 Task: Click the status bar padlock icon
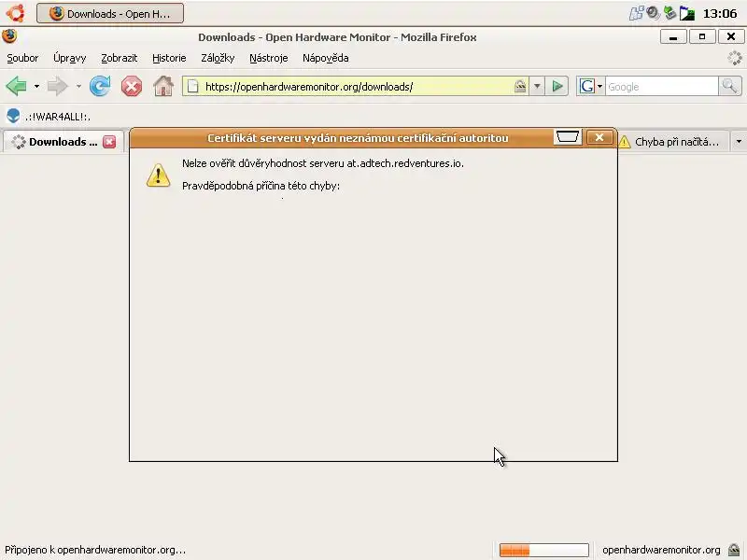pyautogui.click(x=734, y=550)
